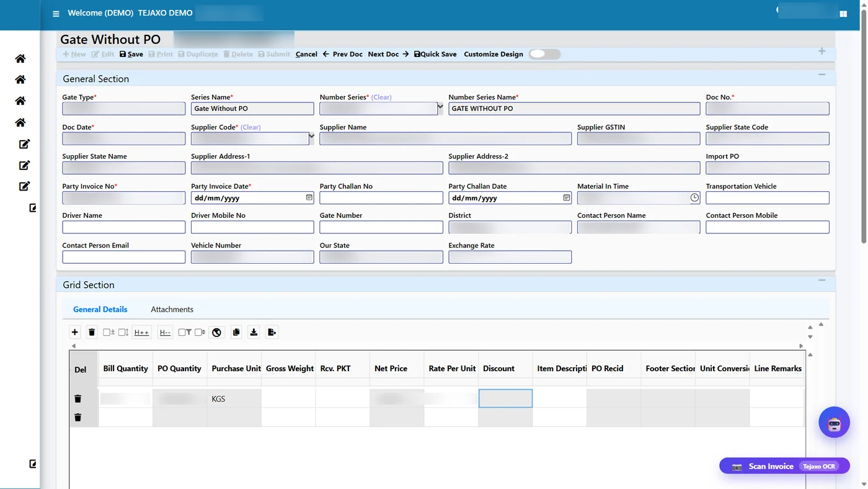
Task: Click the grid icon at top right of header
Action: pos(843,14)
